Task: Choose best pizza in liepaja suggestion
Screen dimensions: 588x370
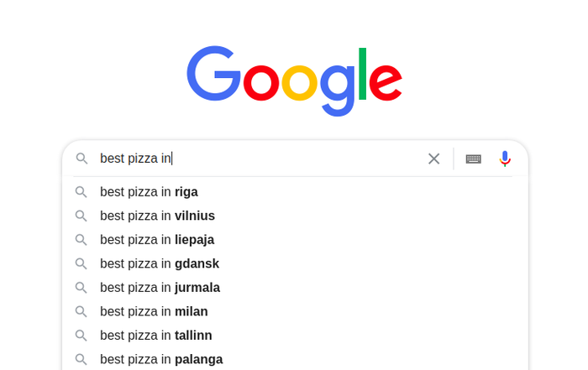Action: 295,240
